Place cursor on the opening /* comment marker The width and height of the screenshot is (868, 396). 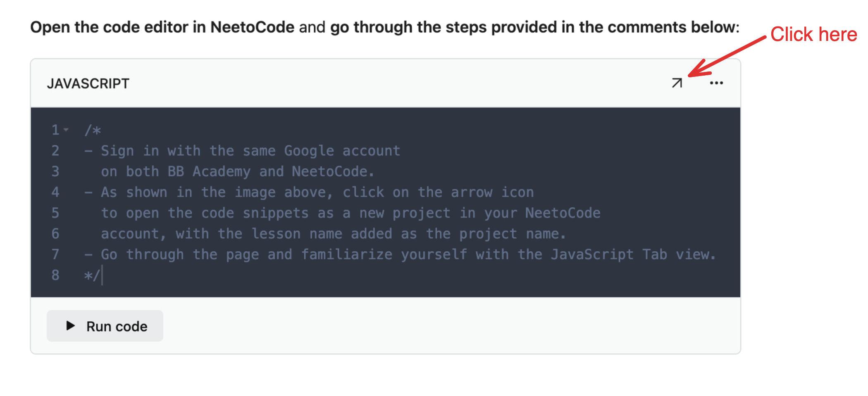93,130
